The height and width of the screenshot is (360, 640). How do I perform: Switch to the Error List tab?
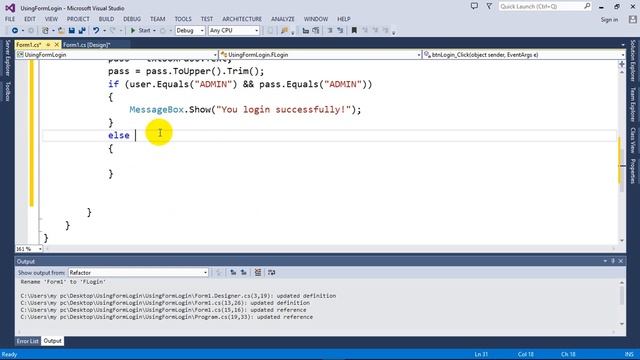(x=28, y=341)
